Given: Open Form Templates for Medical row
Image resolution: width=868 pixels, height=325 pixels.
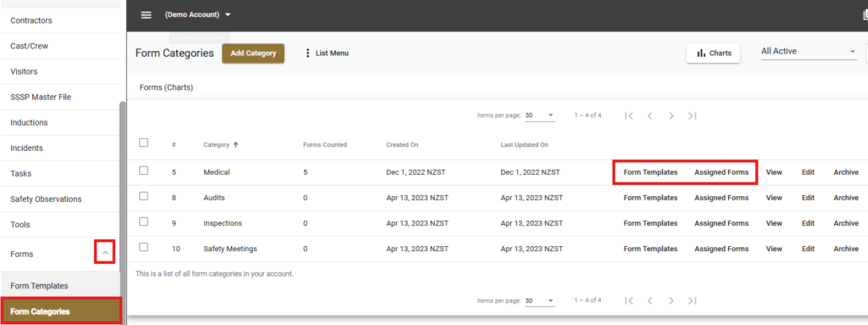Looking at the screenshot, I should (x=650, y=172).
